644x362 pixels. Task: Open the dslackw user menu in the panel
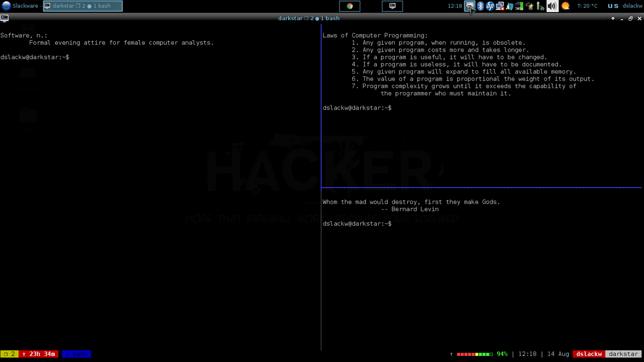pos(632,6)
